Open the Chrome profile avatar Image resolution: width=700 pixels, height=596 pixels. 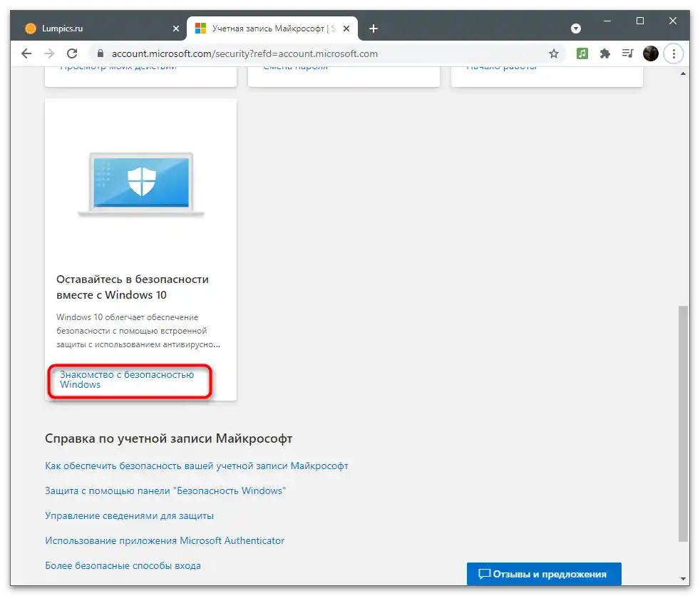tap(650, 53)
